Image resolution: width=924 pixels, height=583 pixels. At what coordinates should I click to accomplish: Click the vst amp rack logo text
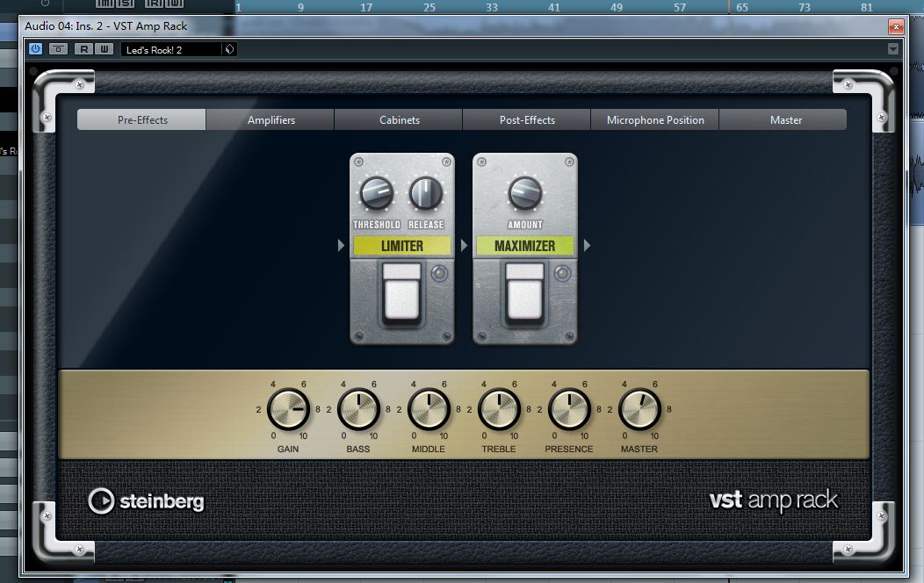pos(773,500)
